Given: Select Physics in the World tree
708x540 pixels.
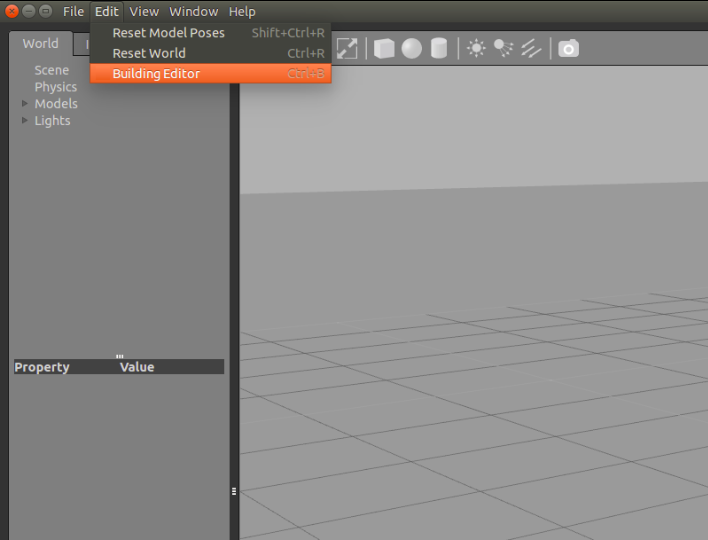Looking at the screenshot, I should (x=56, y=87).
